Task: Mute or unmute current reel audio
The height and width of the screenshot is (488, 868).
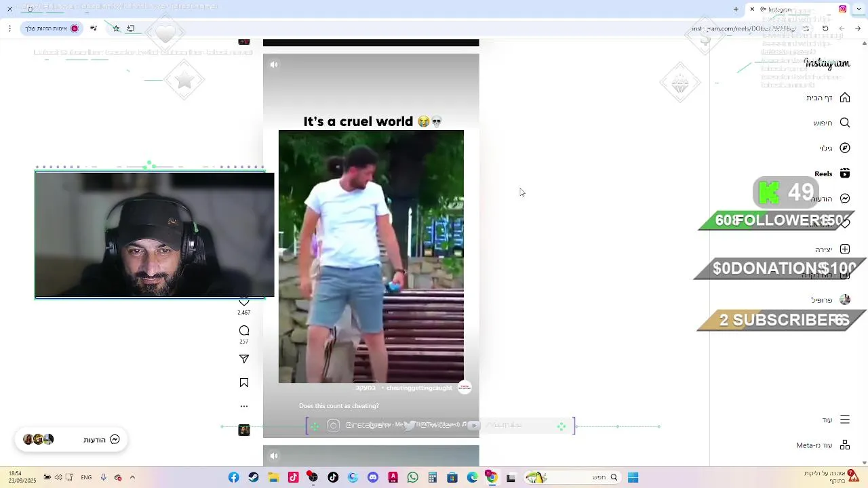Action: 274,65
